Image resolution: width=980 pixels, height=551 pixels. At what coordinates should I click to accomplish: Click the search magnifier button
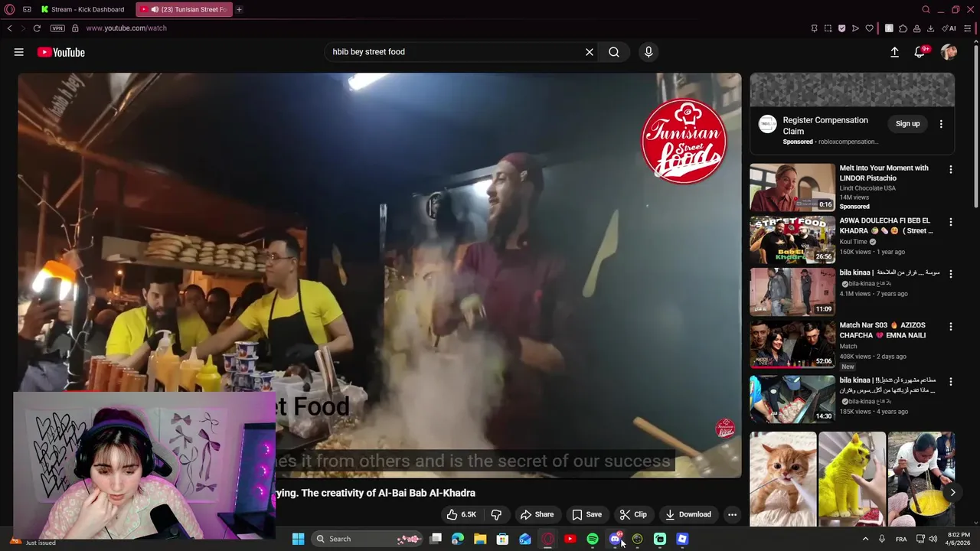pos(614,52)
